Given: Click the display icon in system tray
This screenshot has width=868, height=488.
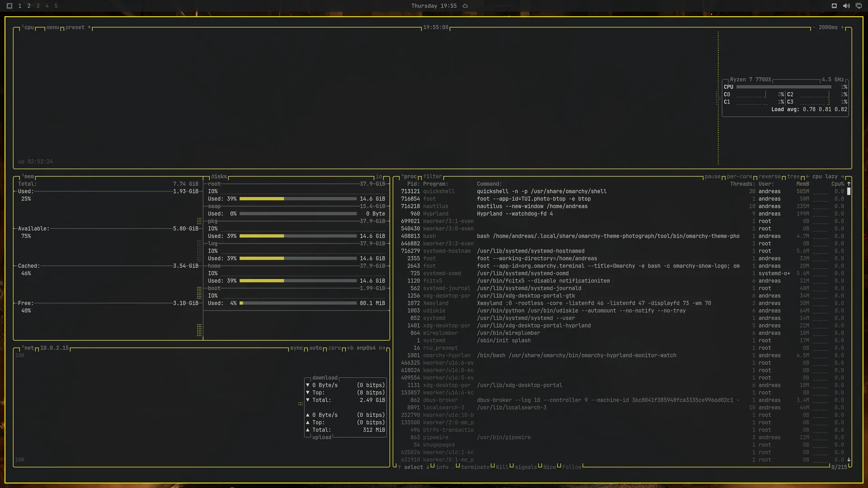Looking at the screenshot, I should click(x=859, y=6).
